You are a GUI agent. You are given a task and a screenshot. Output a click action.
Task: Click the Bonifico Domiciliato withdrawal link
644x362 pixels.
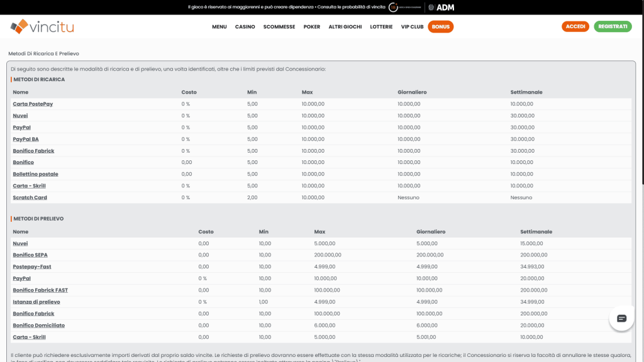38,325
